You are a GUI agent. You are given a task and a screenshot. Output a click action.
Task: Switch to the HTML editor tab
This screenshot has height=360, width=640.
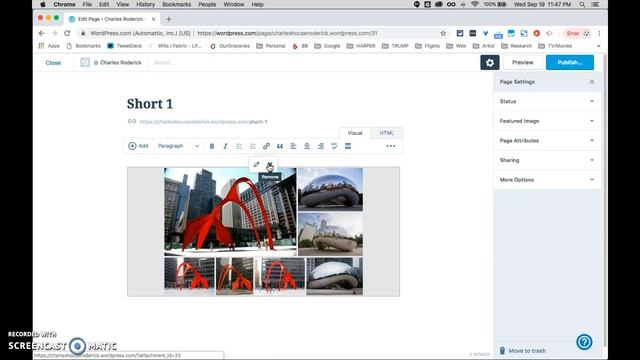pyautogui.click(x=387, y=133)
